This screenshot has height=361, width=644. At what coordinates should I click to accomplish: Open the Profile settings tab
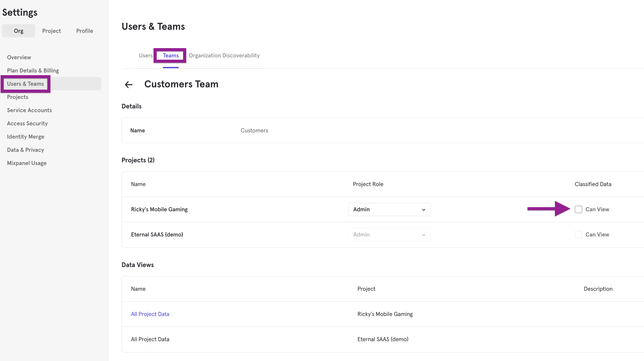click(85, 31)
